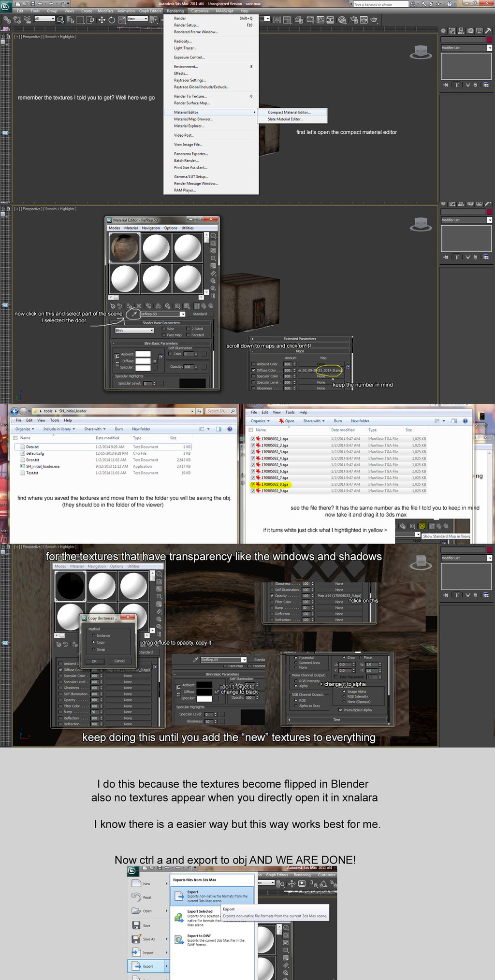Click New folder in SH_initial_loader window toolbar
Viewport: 495px width, 980px height.
141,429
